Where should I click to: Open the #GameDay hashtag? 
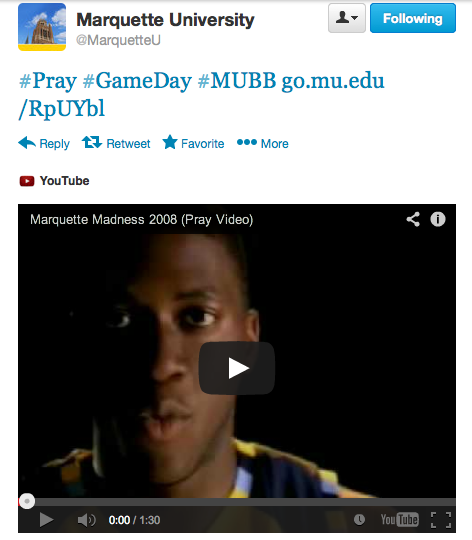pyautogui.click(x=137, y=81)
